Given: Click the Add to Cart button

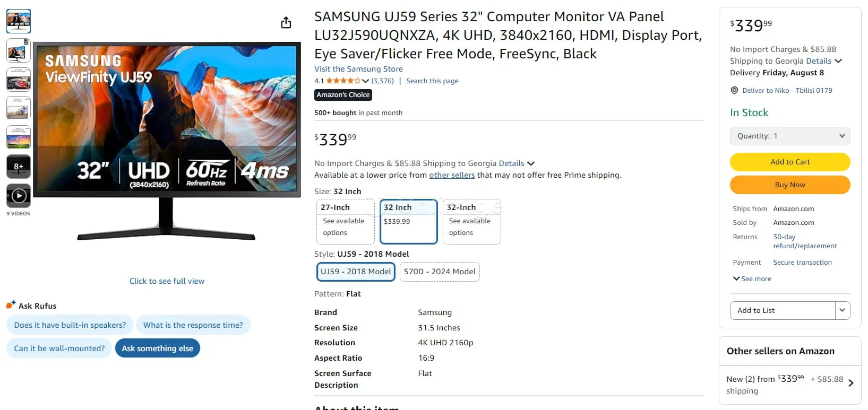Looking at the screenshot, I should pyautogui.click(x=789, y=162).
